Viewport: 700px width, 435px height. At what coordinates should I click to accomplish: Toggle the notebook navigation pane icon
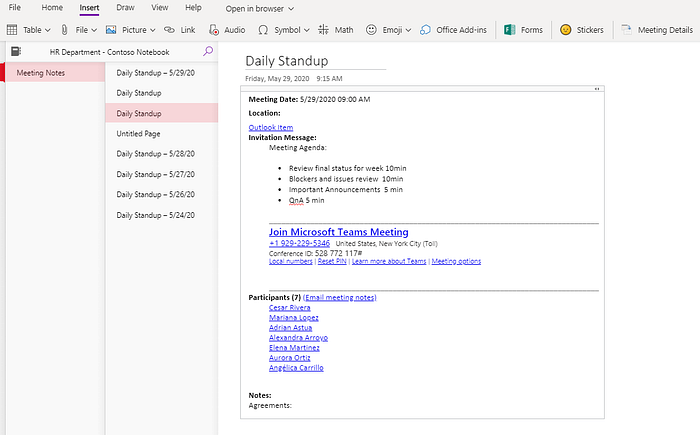tap(16, 51)
